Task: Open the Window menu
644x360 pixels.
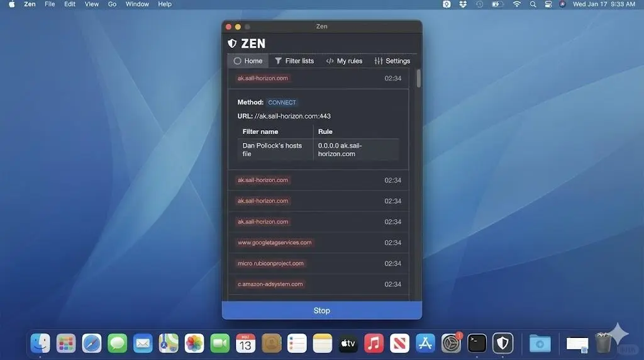Action: (137, 4)
